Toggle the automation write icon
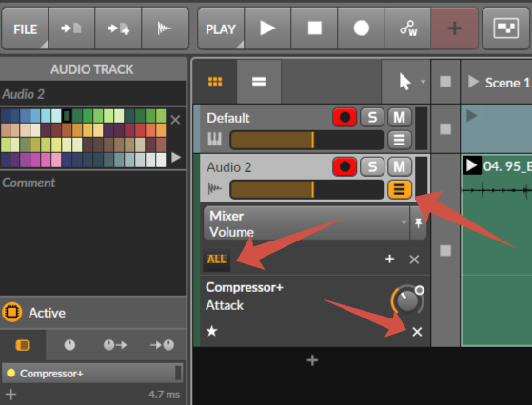Screen dimensions: 532x405 click(408, 29)
